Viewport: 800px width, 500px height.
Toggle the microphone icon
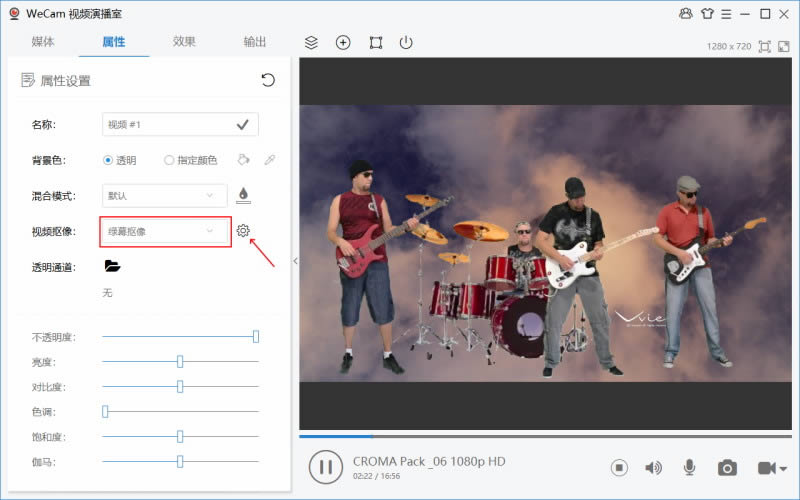(689, 467)
